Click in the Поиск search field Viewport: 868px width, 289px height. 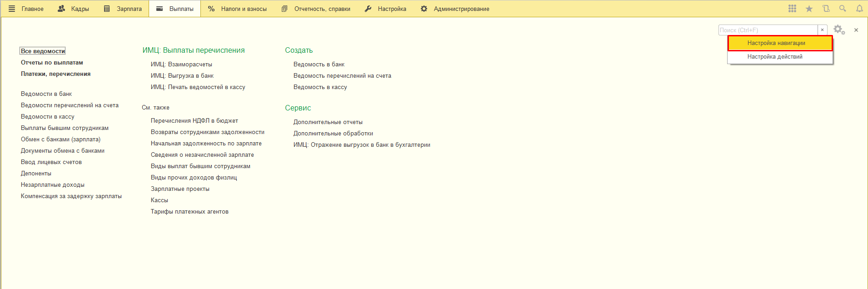pos(768,30)
